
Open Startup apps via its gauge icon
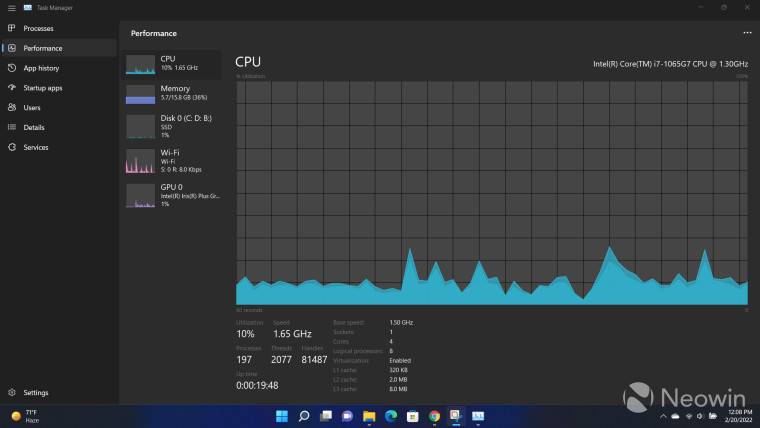coord(12,88)
